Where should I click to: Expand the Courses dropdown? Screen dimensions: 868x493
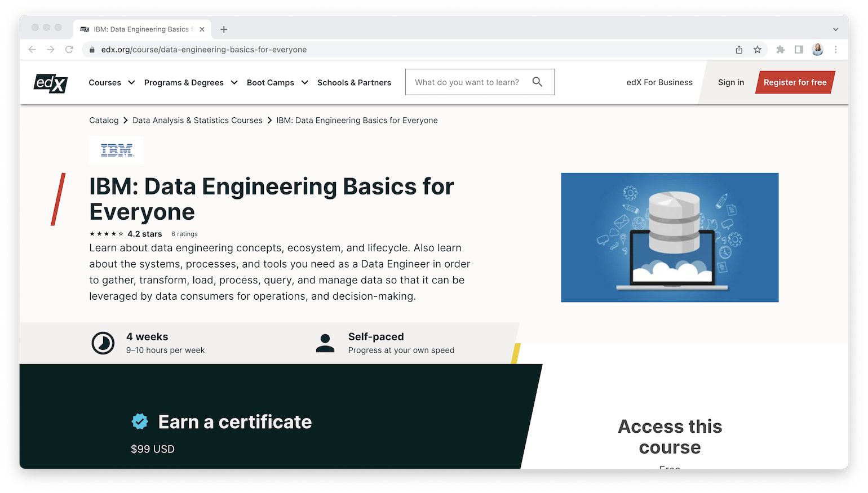[x=111, y=82]
